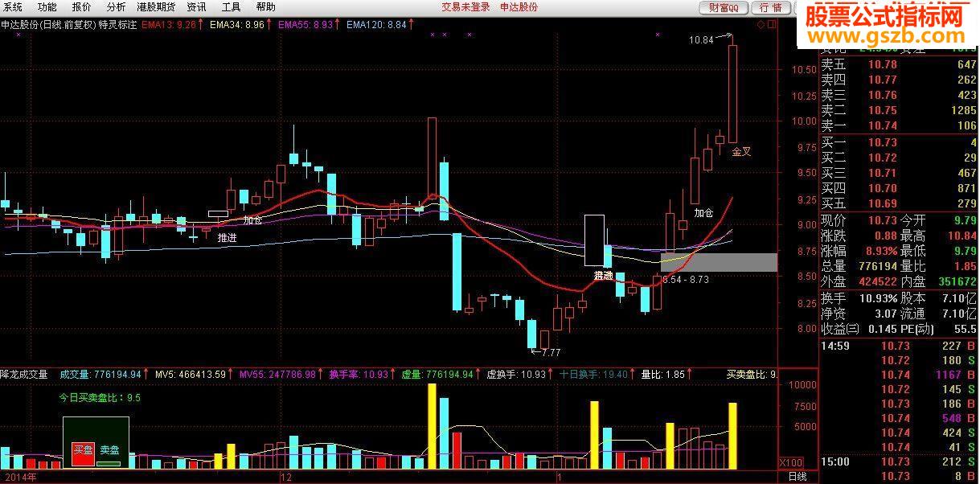Click the 金叉 signal label on chart
This screenshot has height=484, width=980.
741,151
